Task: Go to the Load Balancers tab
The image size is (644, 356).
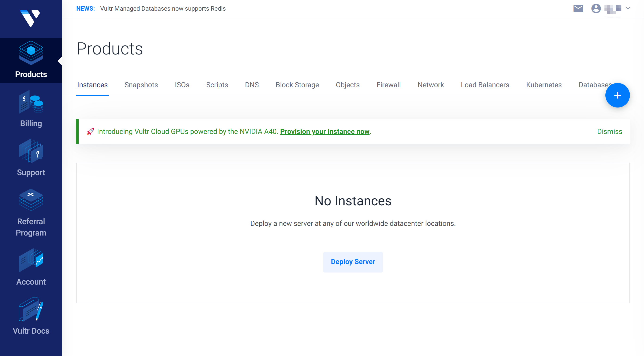Action: [485, 85]
